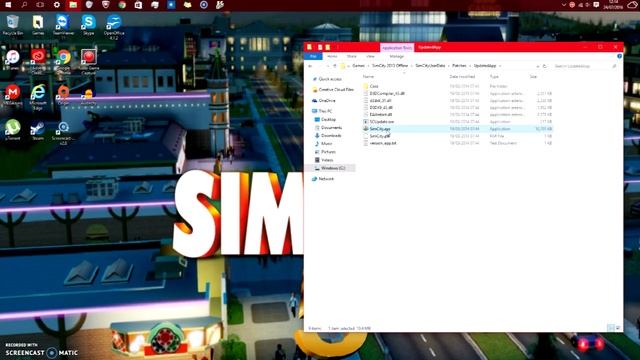Open Audacity desktop shortcut
This screenshot has height=360, width=640.
pos(88,97)
